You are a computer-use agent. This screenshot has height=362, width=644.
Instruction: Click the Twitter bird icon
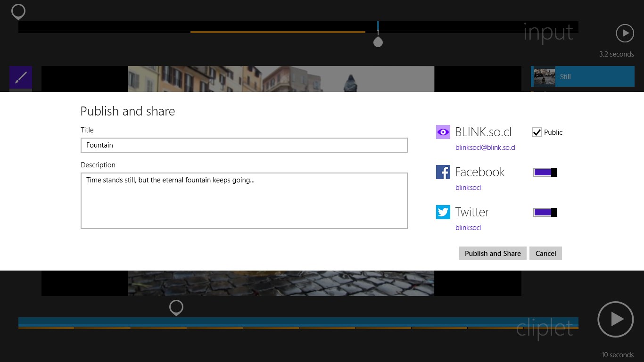[x=443, y=212]
